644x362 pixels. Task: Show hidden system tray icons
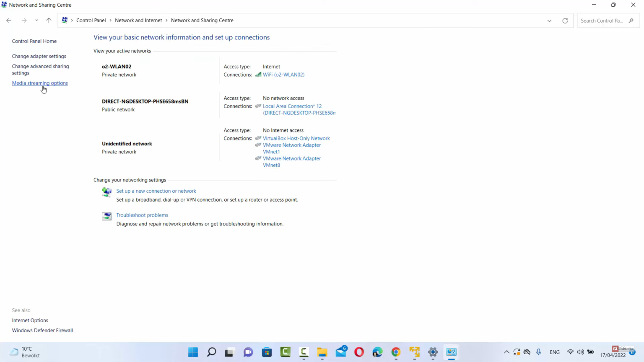tap(506, 352)
